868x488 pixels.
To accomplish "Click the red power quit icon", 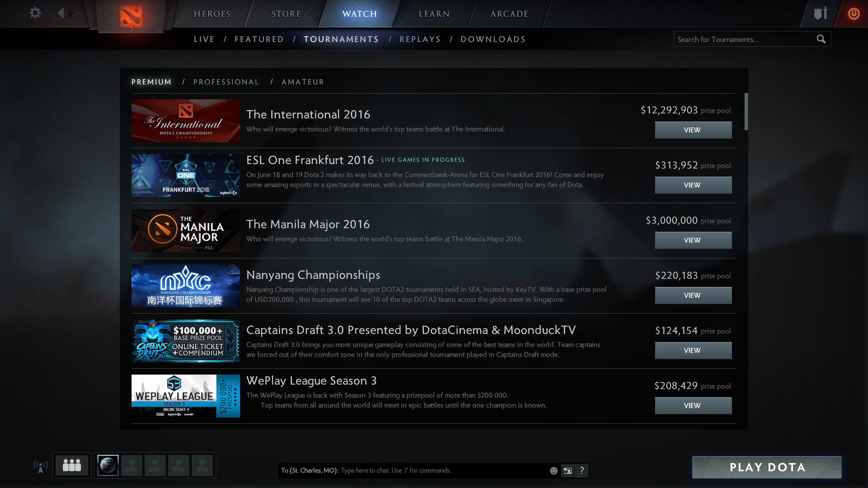I will [x=854, y=14].
